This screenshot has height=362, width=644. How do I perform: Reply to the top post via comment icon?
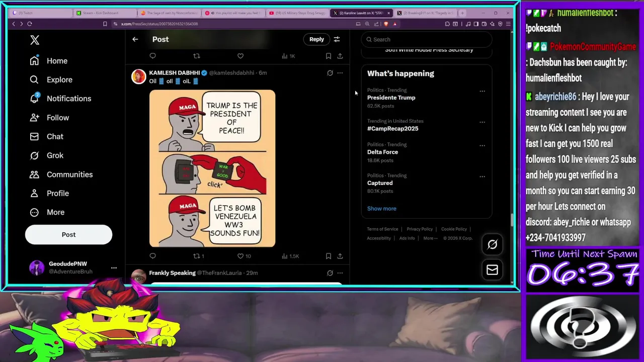pos(152,56)
